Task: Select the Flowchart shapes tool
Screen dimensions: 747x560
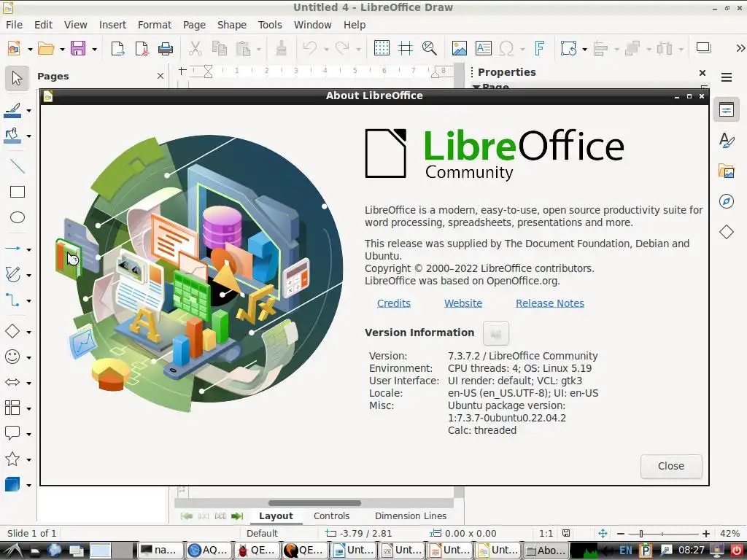Action: [12, 408]
